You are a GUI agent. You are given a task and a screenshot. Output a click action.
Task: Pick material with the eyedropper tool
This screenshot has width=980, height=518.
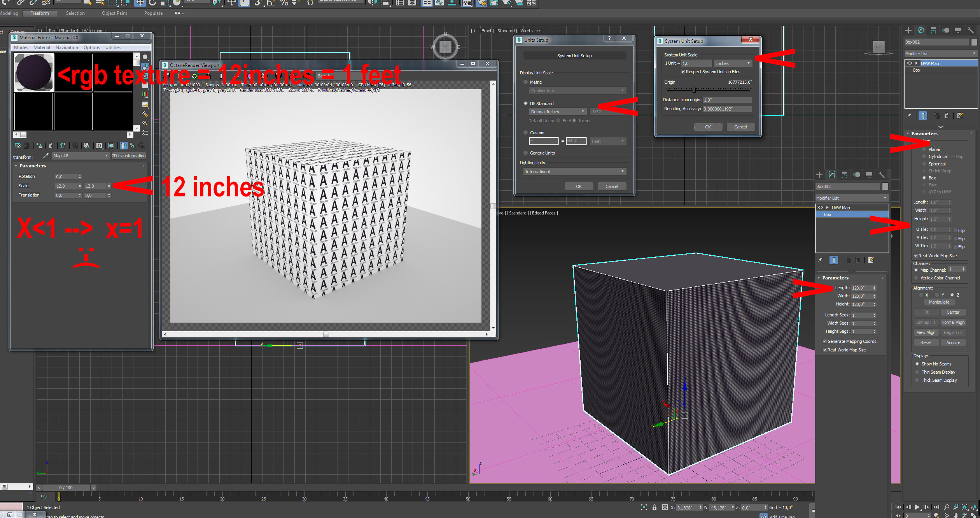click(x=45, y=156)
